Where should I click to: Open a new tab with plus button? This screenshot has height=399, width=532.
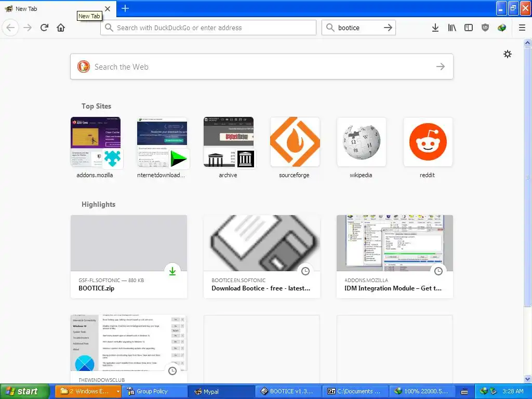coord(125,8)
